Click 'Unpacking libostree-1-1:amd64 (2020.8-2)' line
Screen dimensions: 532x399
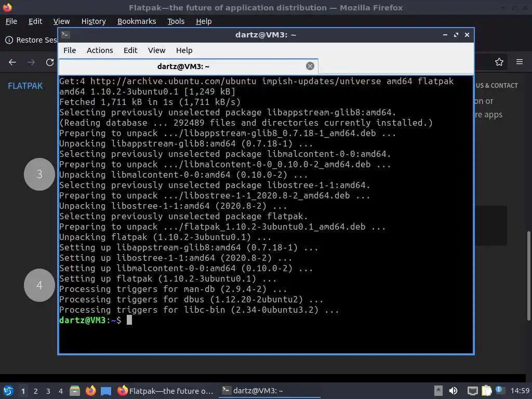coord(173,206)
